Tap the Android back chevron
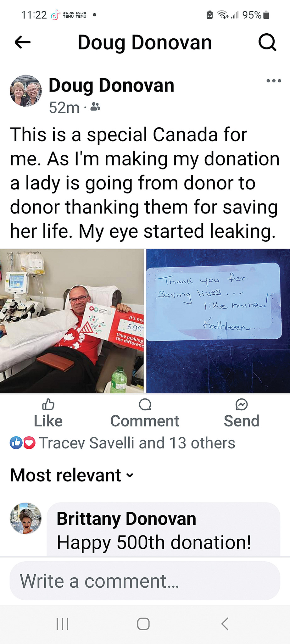 coord(225,624)
